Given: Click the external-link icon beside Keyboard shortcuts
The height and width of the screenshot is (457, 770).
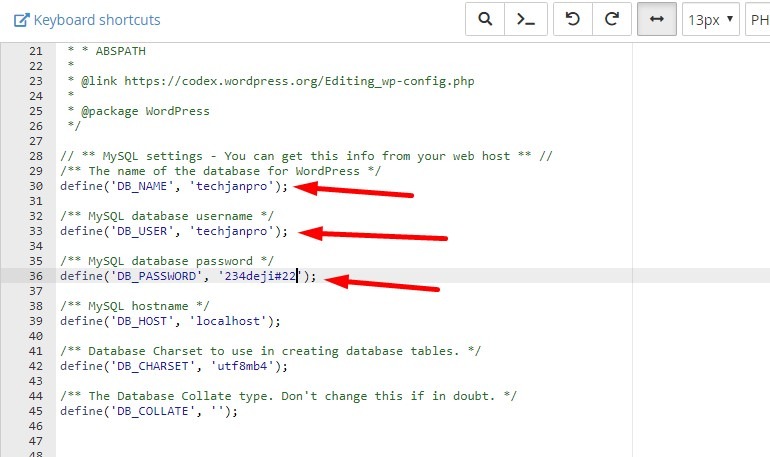Looking at the screenshot, I should 21,20.
